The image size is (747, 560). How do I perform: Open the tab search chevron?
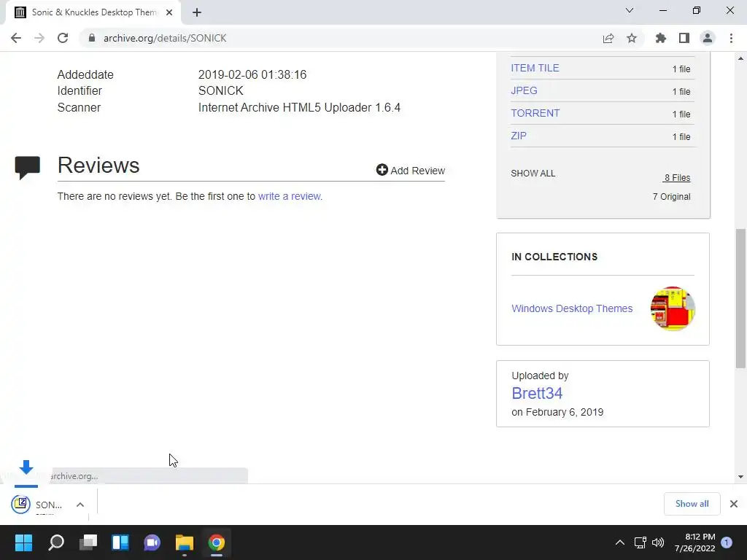click(630, 10)
